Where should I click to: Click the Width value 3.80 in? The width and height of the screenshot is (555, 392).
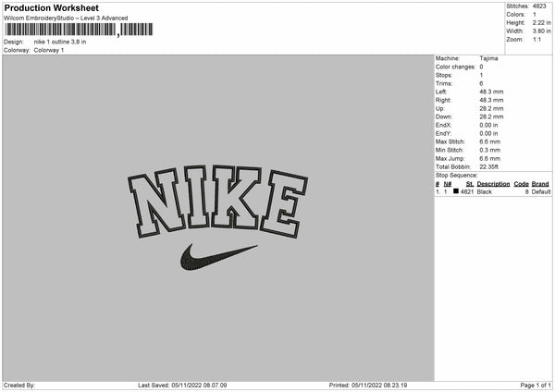click(542, 31)
